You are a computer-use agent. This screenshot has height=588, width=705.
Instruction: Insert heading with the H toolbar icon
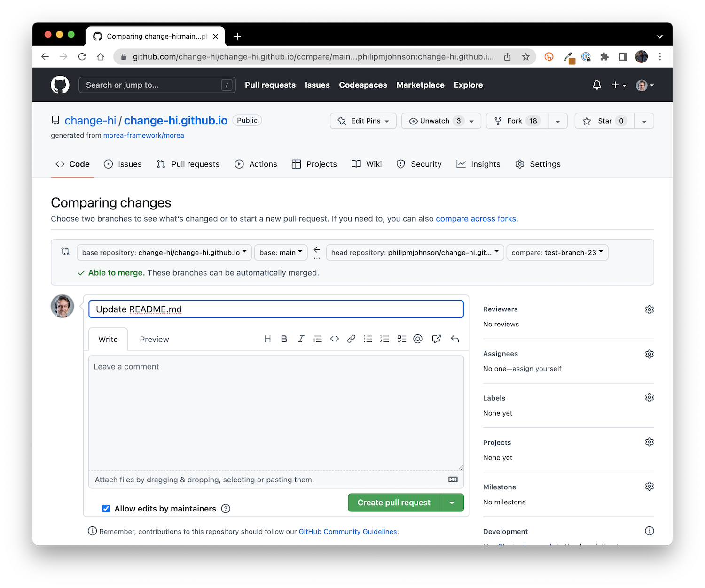point(267,339)
